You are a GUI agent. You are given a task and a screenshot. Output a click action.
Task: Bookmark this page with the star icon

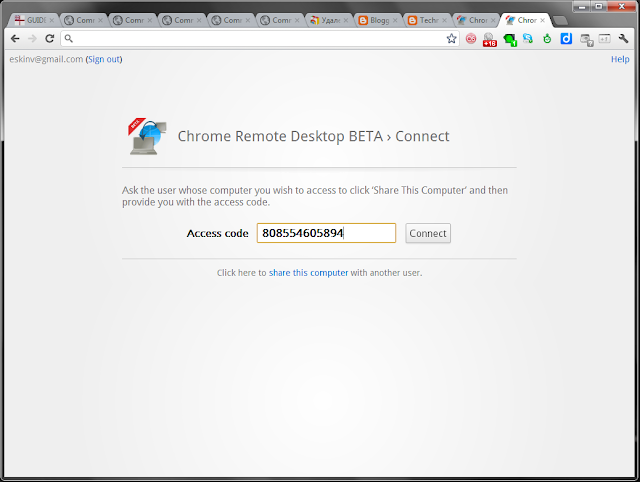(x=451, y=38)
